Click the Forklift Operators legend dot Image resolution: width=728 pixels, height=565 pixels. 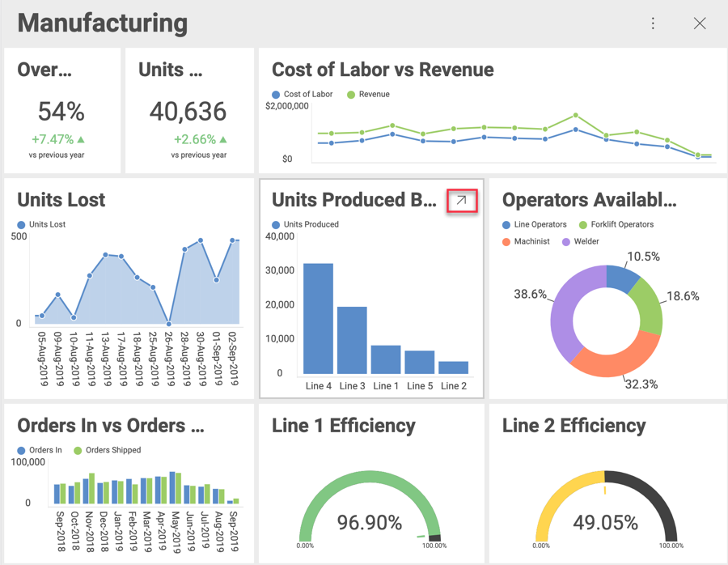(x=583, y=225)
